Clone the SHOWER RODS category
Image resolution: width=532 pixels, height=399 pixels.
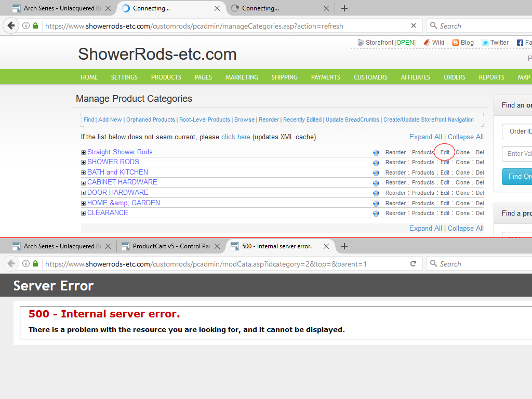point(462,162)
